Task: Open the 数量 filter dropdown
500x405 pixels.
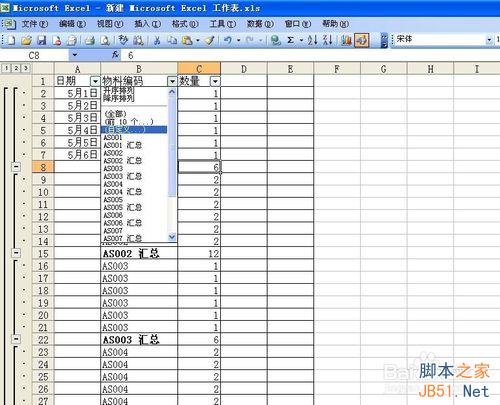Action: (215, 81)
